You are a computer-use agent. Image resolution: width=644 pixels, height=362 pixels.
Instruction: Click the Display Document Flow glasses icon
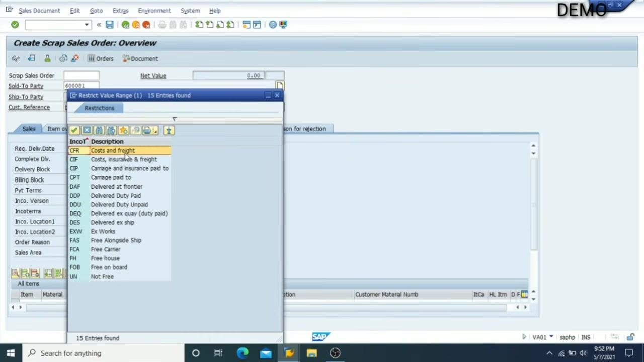pos(16,58)
